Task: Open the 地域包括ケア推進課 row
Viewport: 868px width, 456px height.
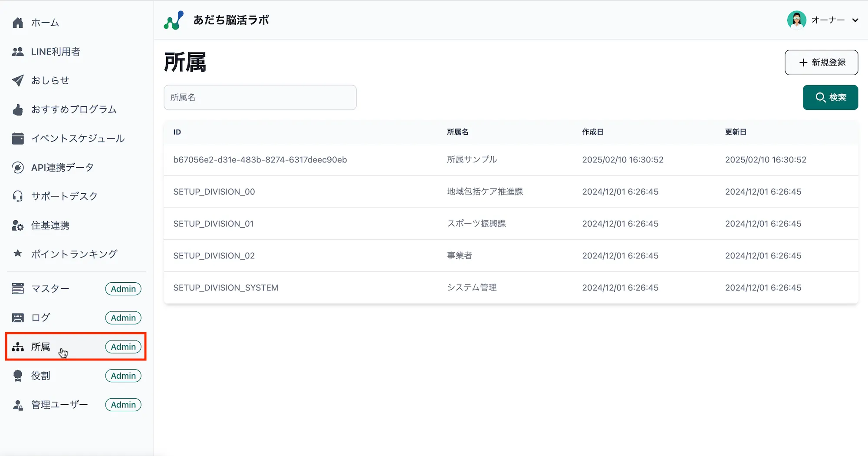Action: 485,192
